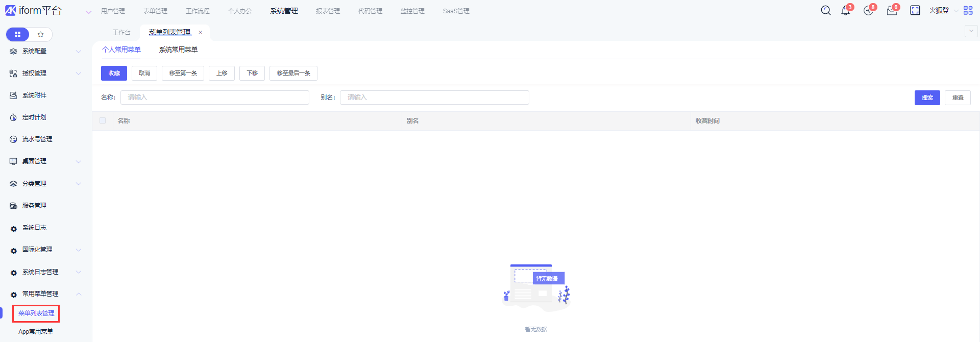Click the search magnifier icon in header
The width and height of the screenshot is (980, 342).
point(825,11)
